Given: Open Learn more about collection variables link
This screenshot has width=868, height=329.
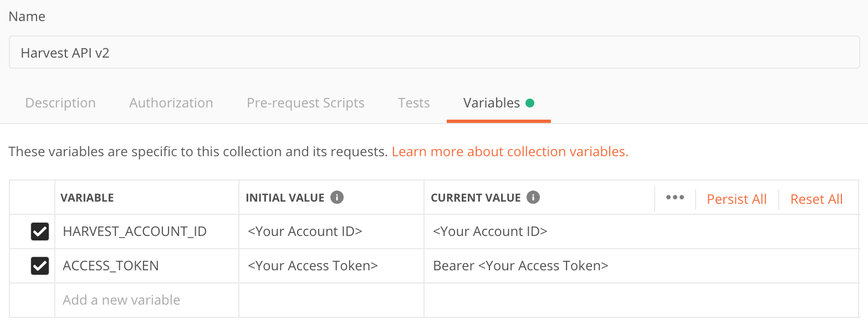Looking at the screenshot, I should 510,152.
